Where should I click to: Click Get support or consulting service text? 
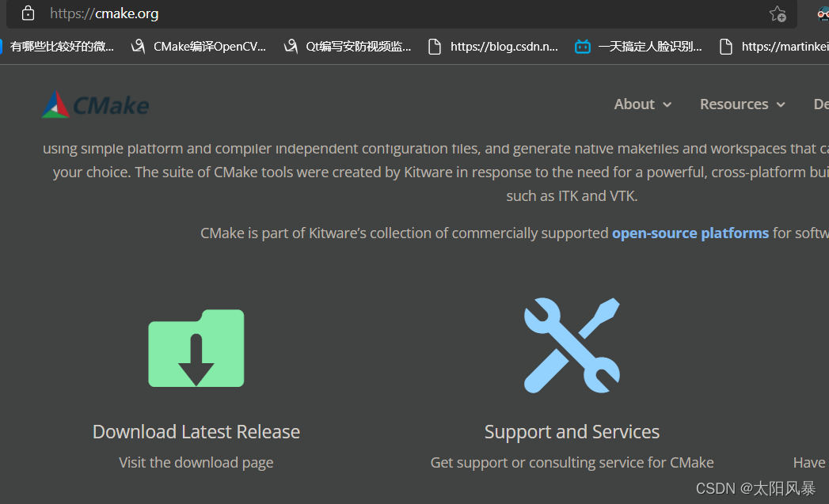[572, 462]
